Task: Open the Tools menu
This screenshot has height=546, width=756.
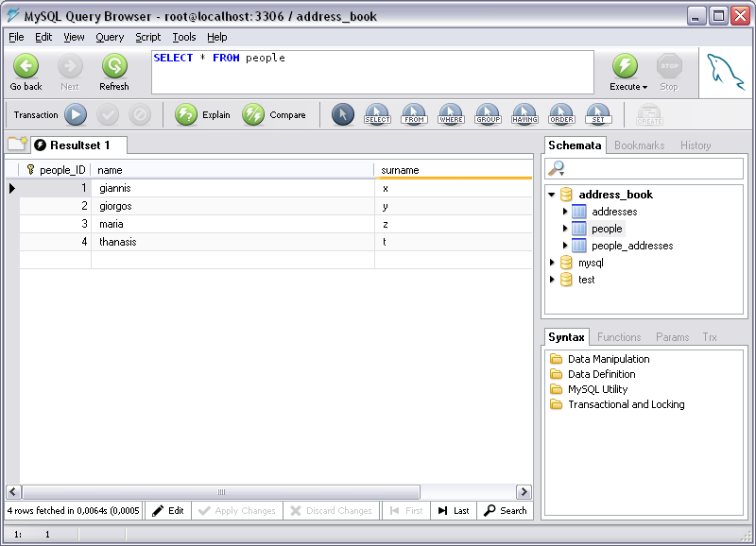Action: tap(184, 37)
